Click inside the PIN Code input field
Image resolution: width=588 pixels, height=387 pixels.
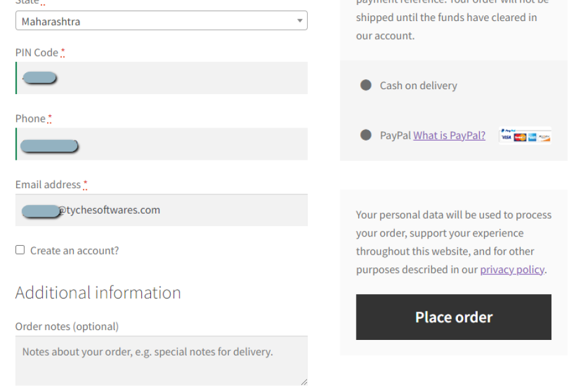pos(161,77)
